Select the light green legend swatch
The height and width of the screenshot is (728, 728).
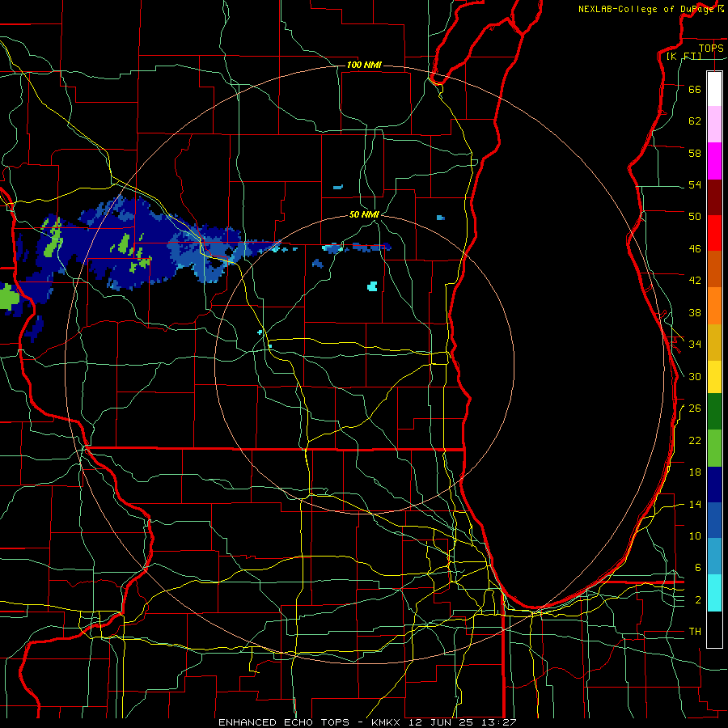click(714, 447)
